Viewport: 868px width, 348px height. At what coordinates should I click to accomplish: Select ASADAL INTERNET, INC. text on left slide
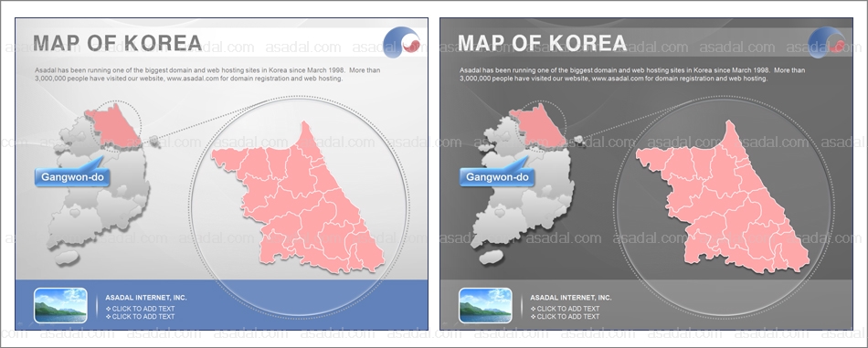146,298
